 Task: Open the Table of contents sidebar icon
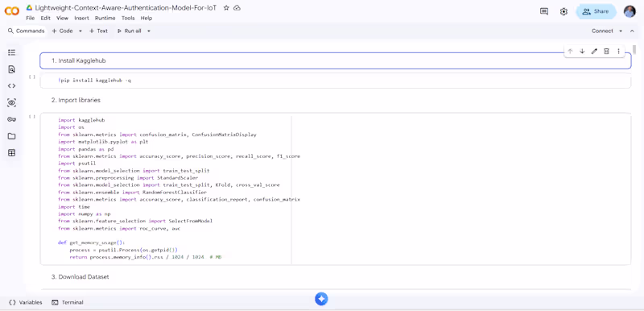tap(11, 52)
